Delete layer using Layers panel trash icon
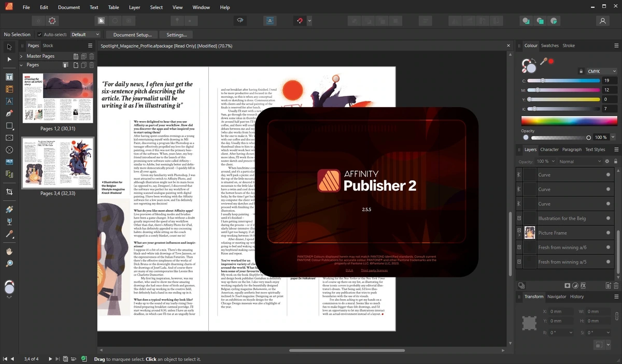 click(616, 285)
